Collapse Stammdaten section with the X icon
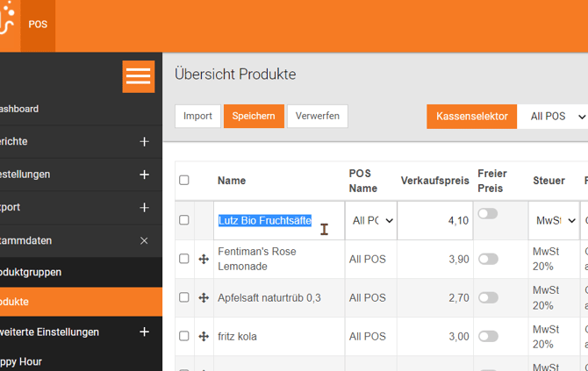Viewport: 588px width, 371px height. pos(144,240)
